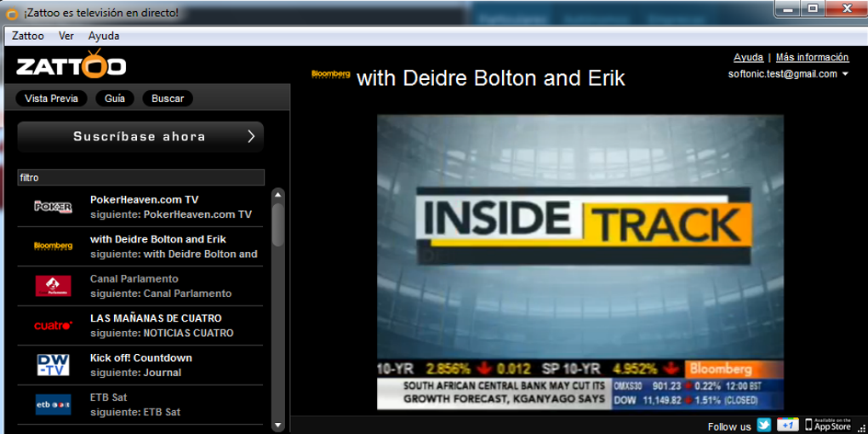
Task: Click the resize grip in bottom-right corner
Action: [859, 428]
